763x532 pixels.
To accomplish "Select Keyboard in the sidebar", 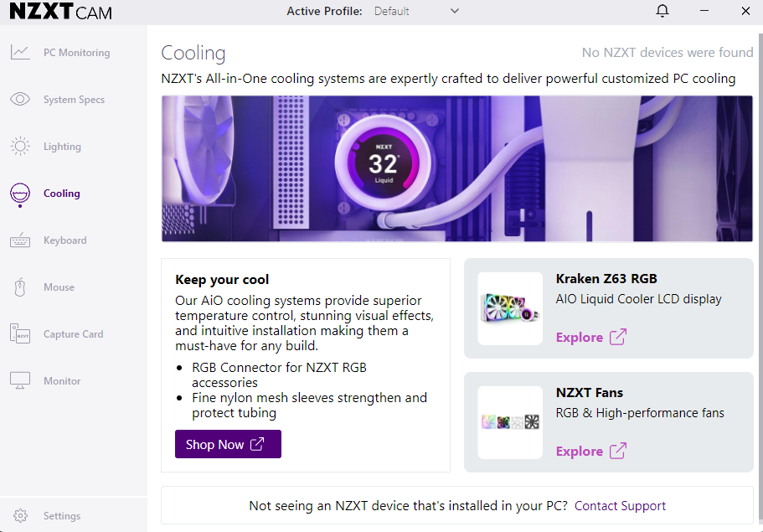I will (65, 240).
